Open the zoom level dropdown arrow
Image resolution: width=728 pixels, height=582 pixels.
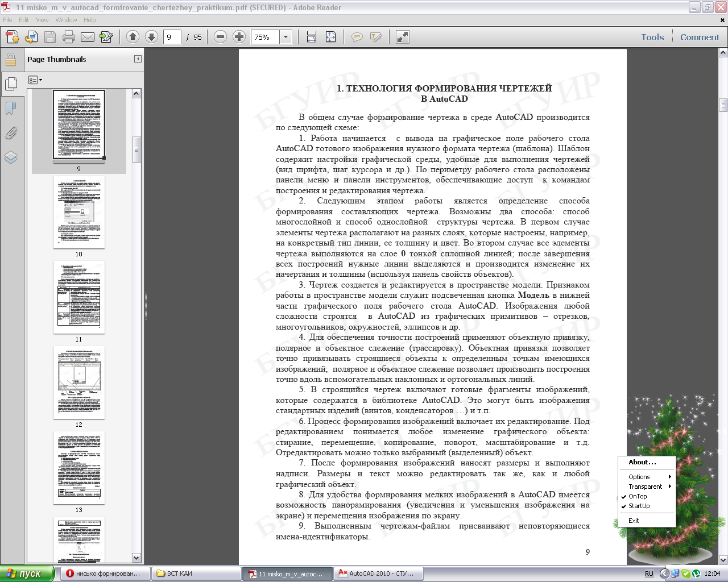pos(286,38)
